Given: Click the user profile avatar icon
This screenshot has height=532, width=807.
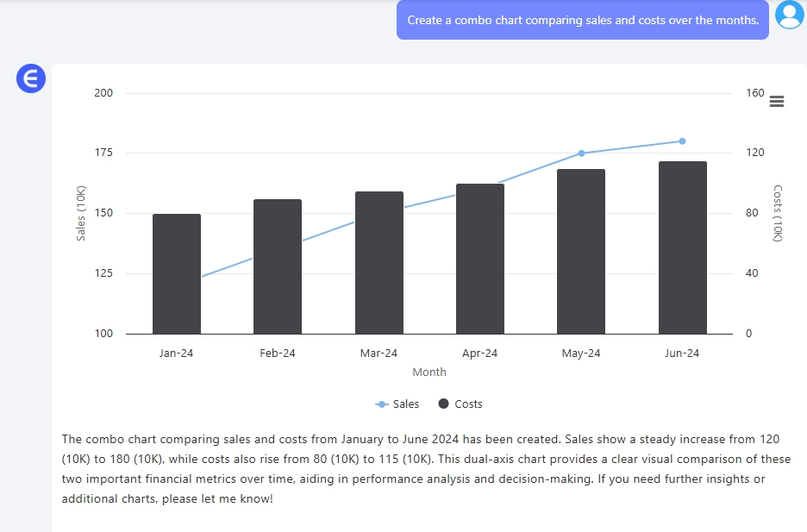Looking at the screenshot, I should pyautogui.click(x=789, y=15).
